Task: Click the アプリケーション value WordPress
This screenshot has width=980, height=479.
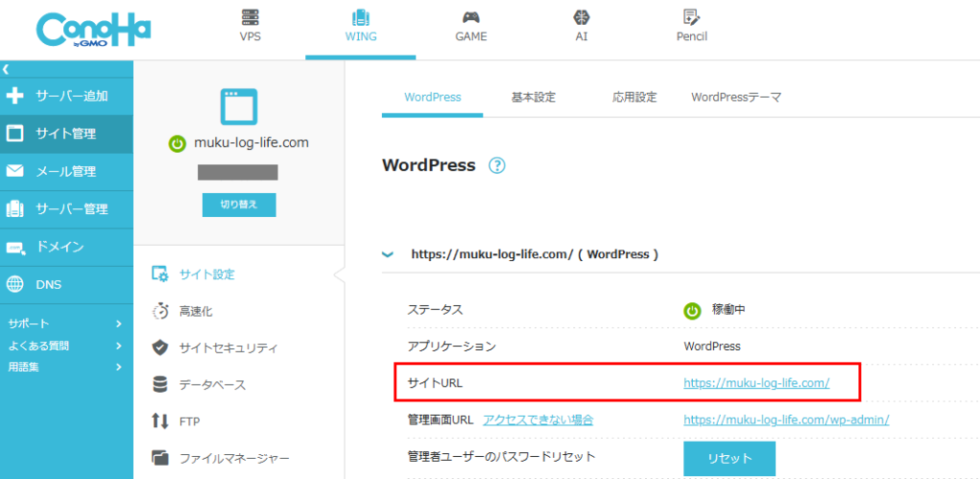Action: [712, 346]
